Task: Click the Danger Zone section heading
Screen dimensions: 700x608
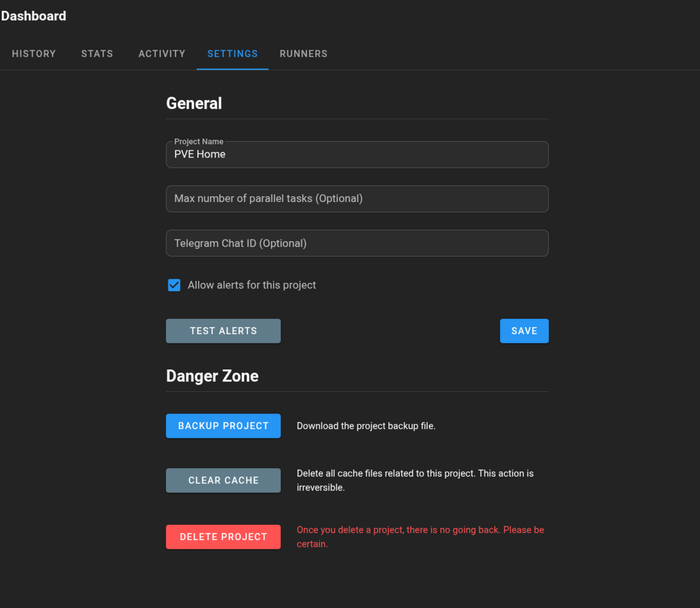Action: click(x=212, y=376)
